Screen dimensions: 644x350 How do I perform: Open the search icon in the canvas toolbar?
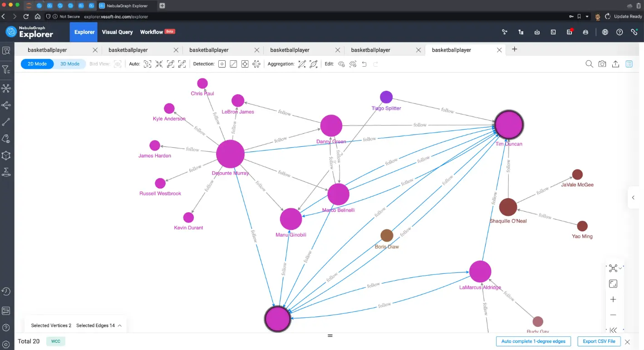pyautogui.click(x=589, y=64)
